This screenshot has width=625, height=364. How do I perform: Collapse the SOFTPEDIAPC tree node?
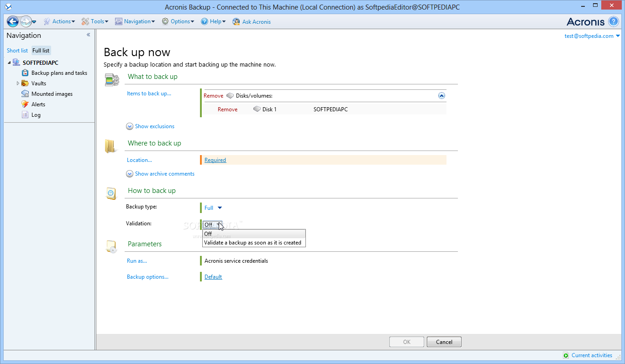9,63
